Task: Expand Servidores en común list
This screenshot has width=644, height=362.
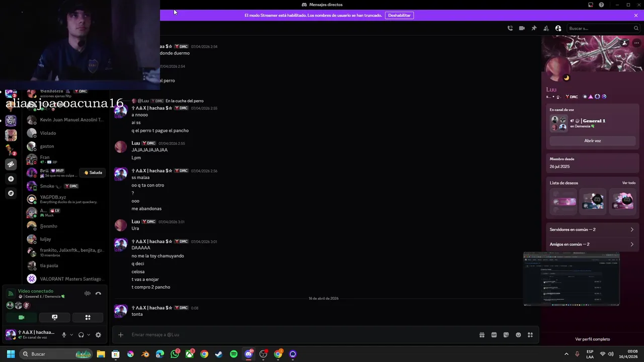Action: pyautogui.click(x=592, y=229)
